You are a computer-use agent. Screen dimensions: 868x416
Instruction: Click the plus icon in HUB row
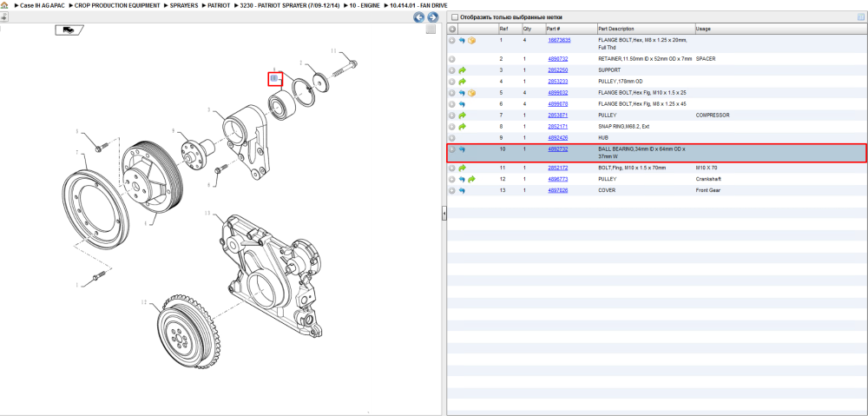pos(451,137)
